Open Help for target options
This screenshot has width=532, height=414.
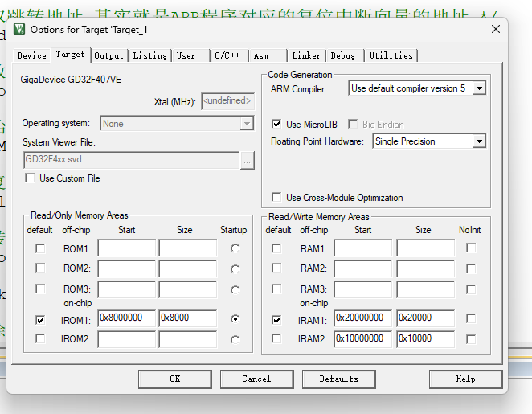466,379
